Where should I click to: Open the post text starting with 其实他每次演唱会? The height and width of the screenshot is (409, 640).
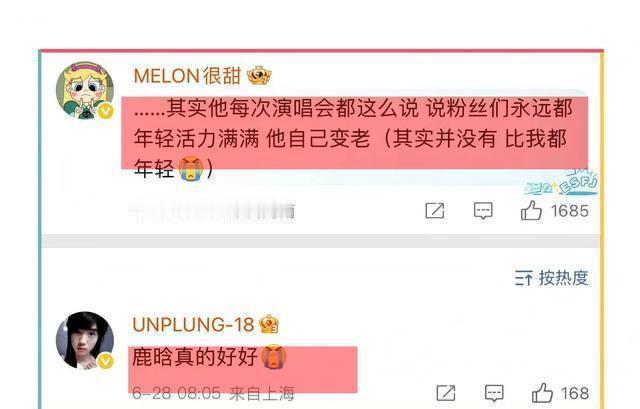click(x=353, y=138)
